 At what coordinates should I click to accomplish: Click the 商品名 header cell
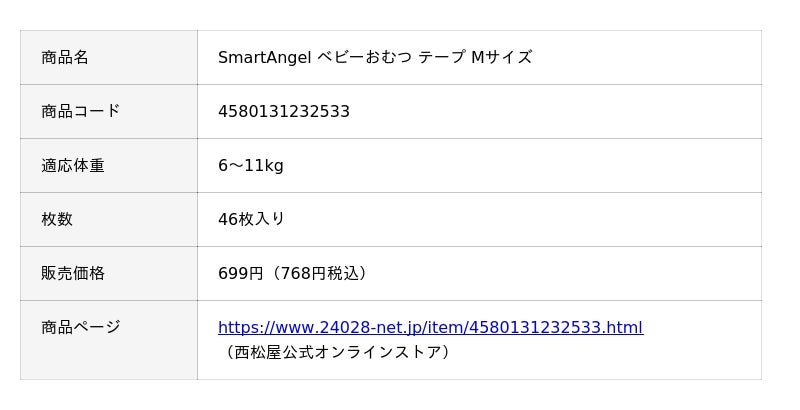[x=65, y=57]
